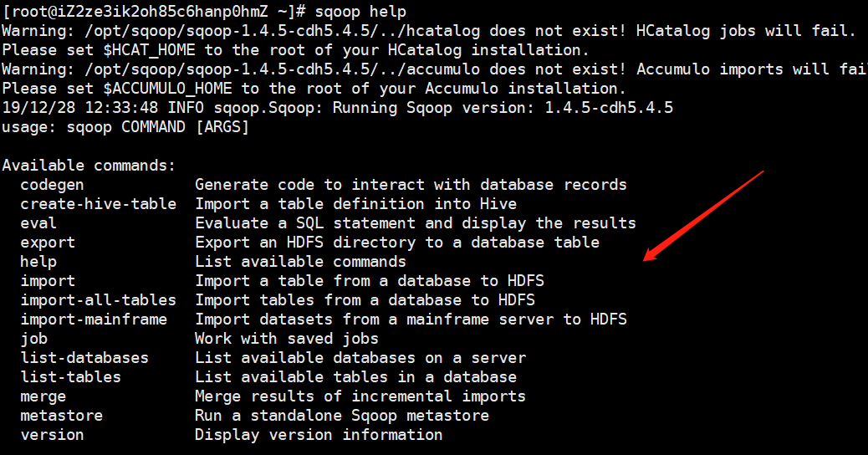Click the 'create-hive-table' command text
This screenshot has width=868, height=455.
[99, 204]
